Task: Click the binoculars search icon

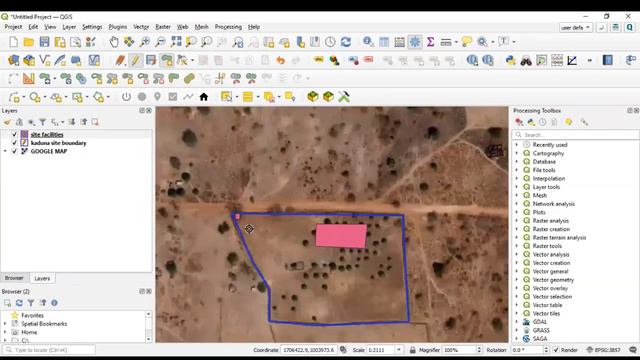Action: coord(526,61)
